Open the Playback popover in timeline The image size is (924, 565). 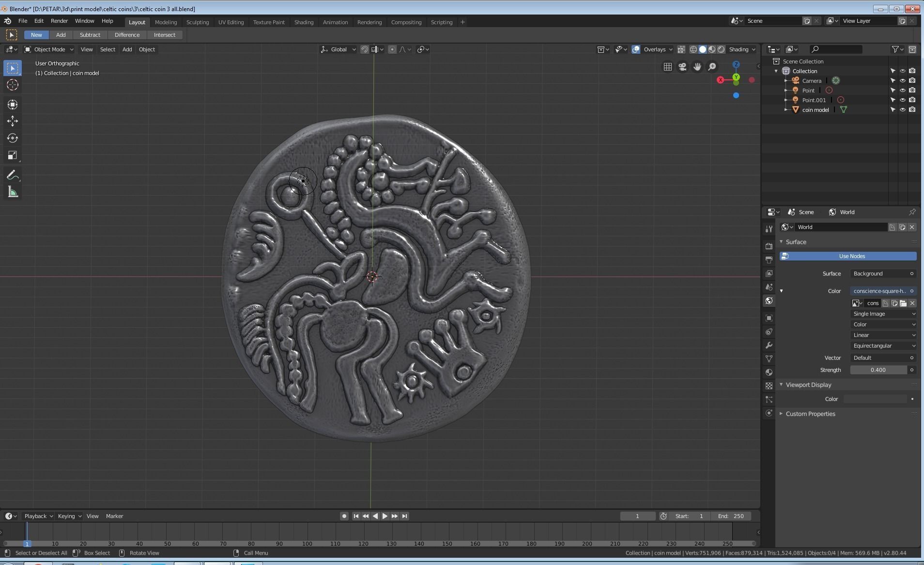pos(38,516)
